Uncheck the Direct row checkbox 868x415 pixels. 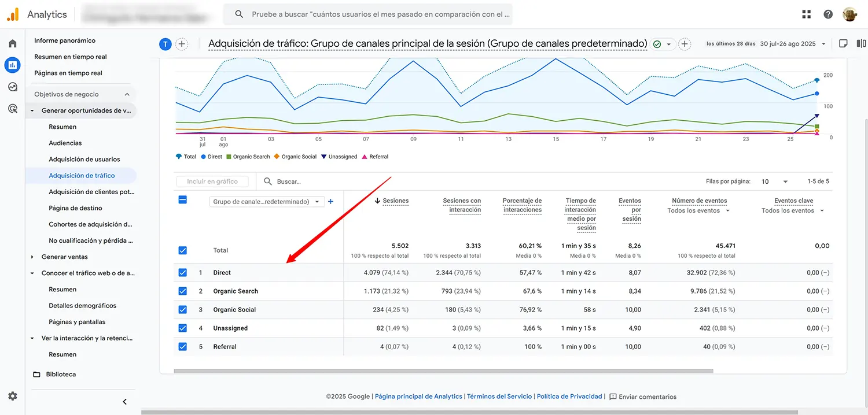tap(183, 272)
